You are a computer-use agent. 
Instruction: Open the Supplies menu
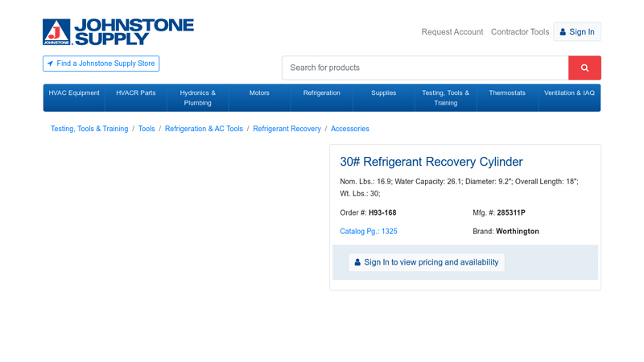pyautogui.click(x=384, y=97)
